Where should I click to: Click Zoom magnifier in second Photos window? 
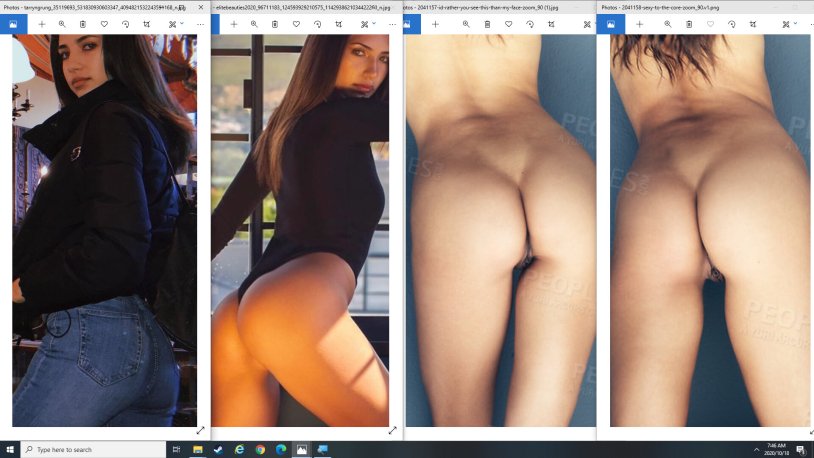coord(254,24)
